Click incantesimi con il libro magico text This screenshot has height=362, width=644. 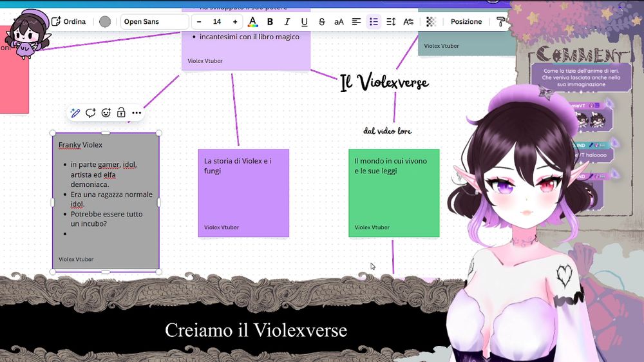249,37
